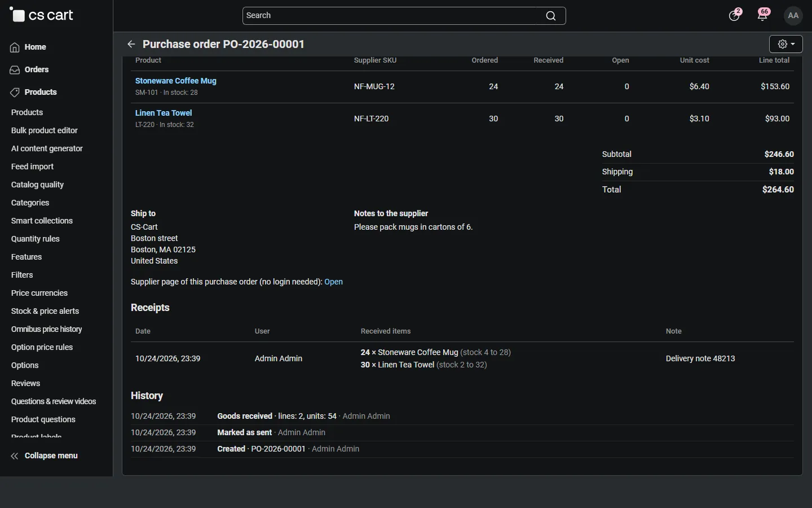Open the notifications bell with 66 badge
812x508 pixels.
click(x=763, y=15)
